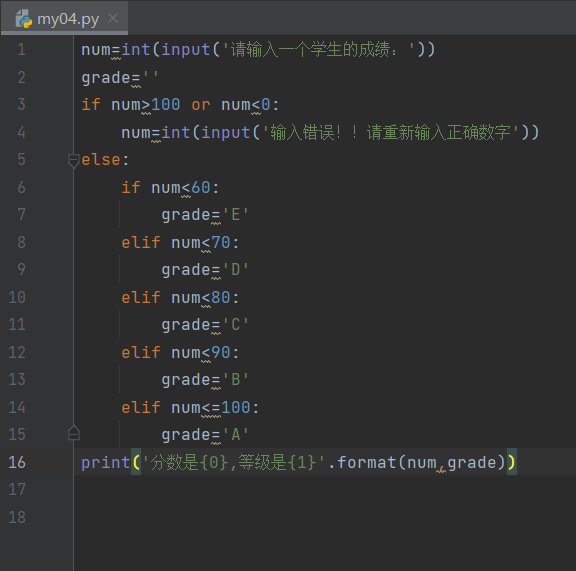Close the my04.py editor tab
This screenshot has width=576, height=571.
pos(113,18)
